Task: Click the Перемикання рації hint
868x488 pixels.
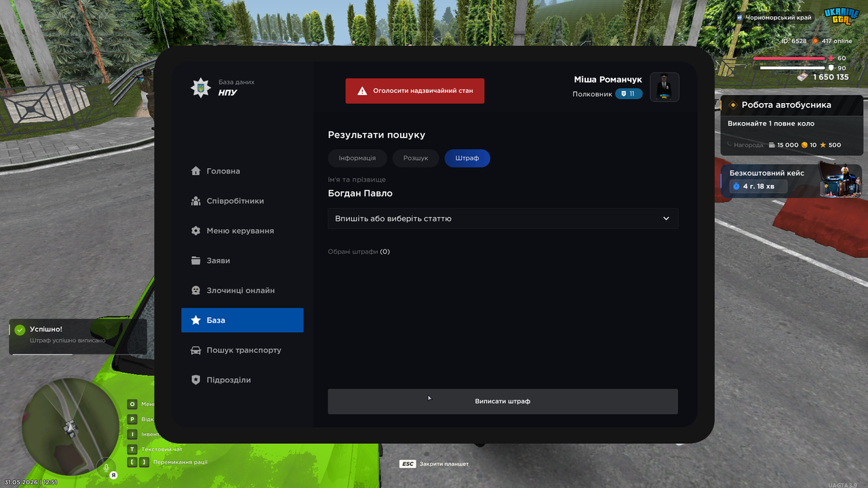Action: pos(180,462)
